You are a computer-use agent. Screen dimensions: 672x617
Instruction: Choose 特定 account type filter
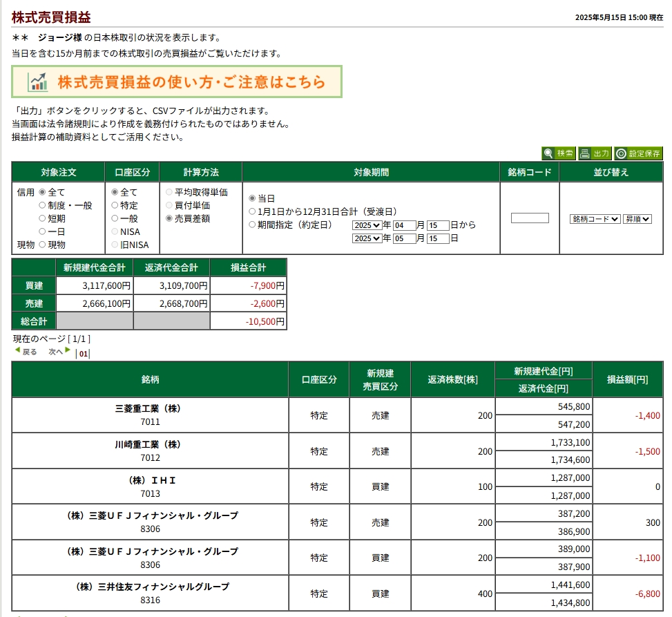[x=115, y=205]
